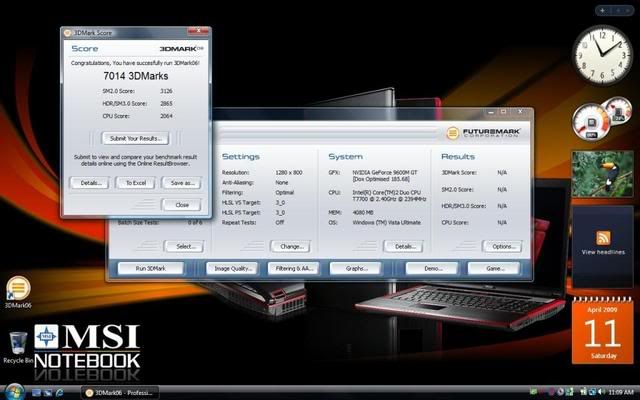Image resolution: width=640 pixels, height=400 pixels.
Task: Click the toucan slideshow gadget picture
Action: click(x=602, y=174)
